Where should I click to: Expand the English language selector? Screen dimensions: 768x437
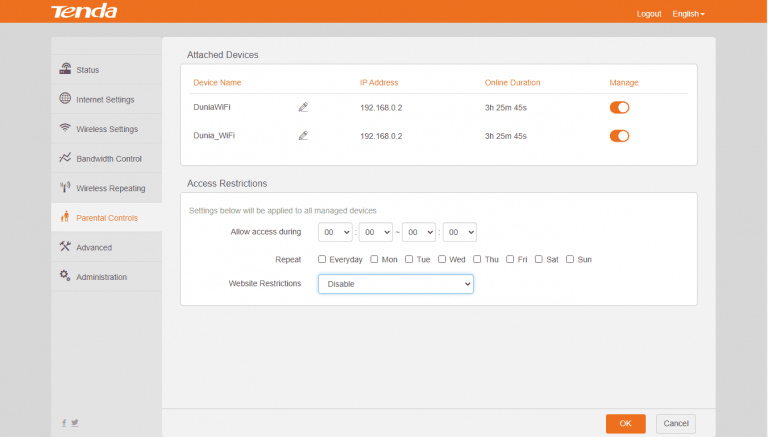pos(688,14)
